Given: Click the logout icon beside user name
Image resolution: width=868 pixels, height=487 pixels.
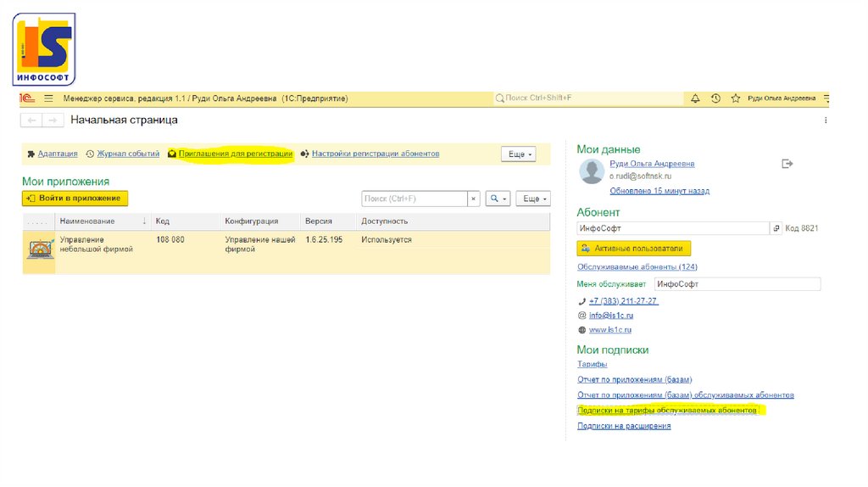Looking at the screenshot, I should (x=787, y=164).
